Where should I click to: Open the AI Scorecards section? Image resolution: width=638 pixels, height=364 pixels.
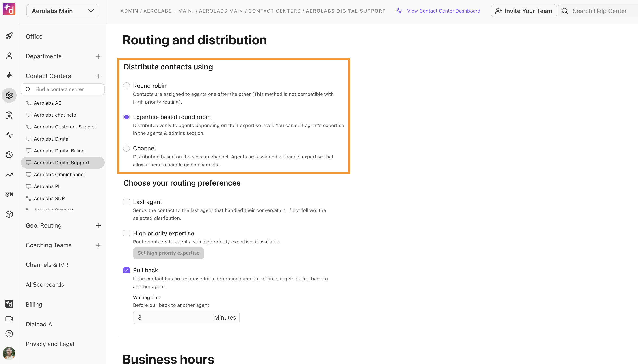[45, 285]
